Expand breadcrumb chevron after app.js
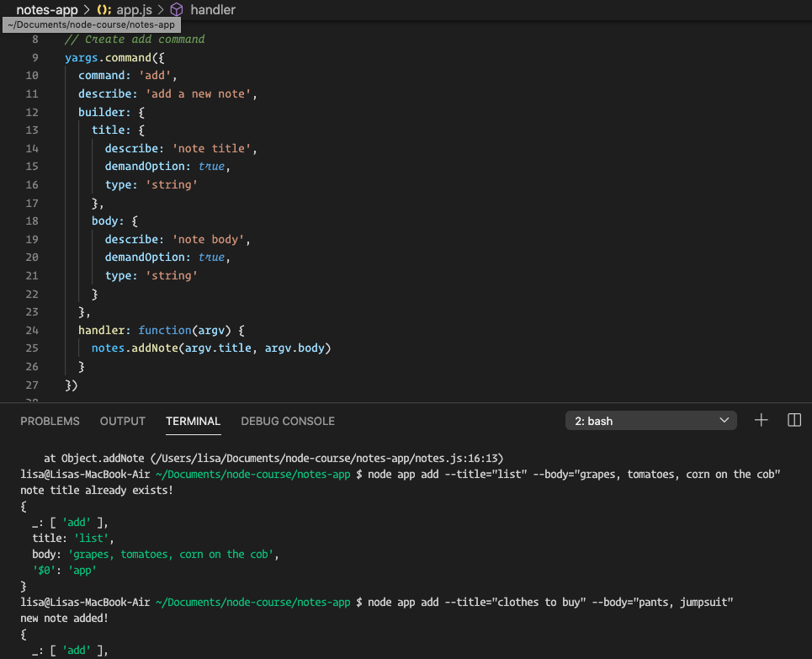Screen dimensions: 812x659 [x=161, y=10]
